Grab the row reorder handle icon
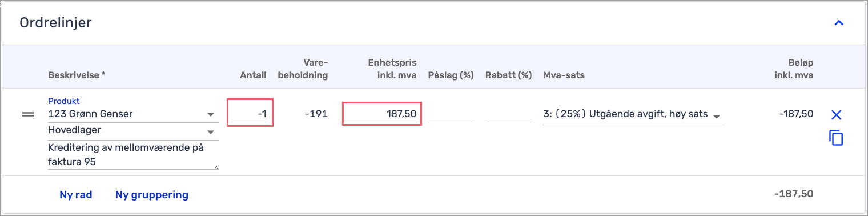868x216 pixels. click(x=28, y=114)
